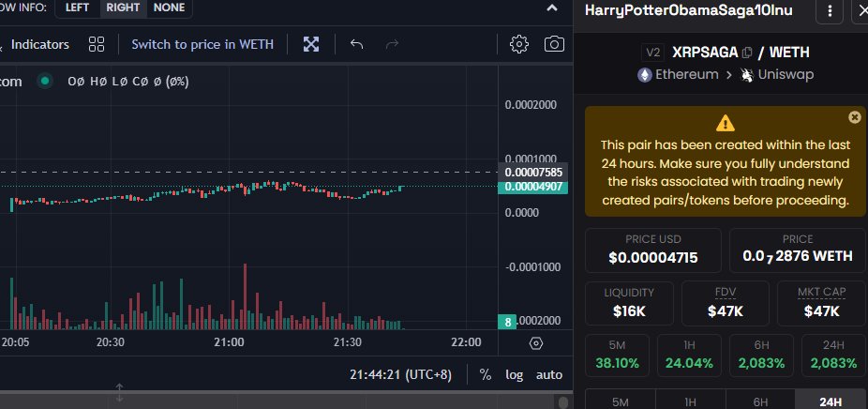The height and width of the screenshot is (409, 868).
Task: Select the 5M price change box
Action: click(x=617, y=356)
